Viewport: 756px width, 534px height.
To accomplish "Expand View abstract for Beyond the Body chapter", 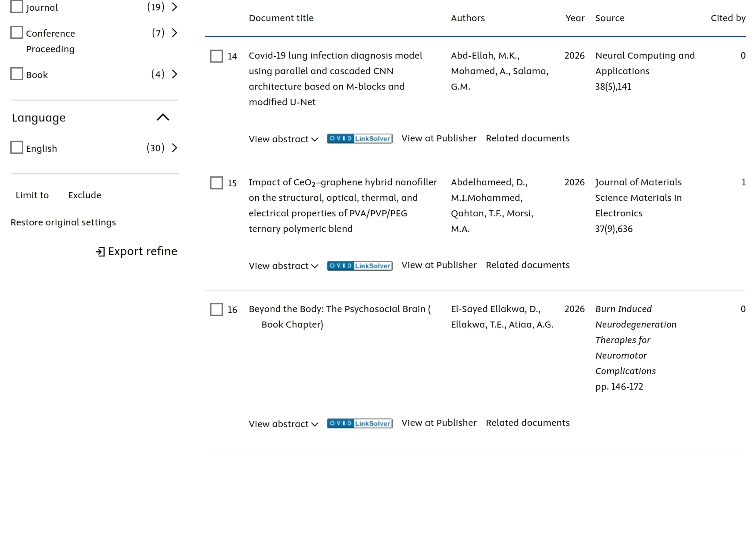I will point(283,424).
